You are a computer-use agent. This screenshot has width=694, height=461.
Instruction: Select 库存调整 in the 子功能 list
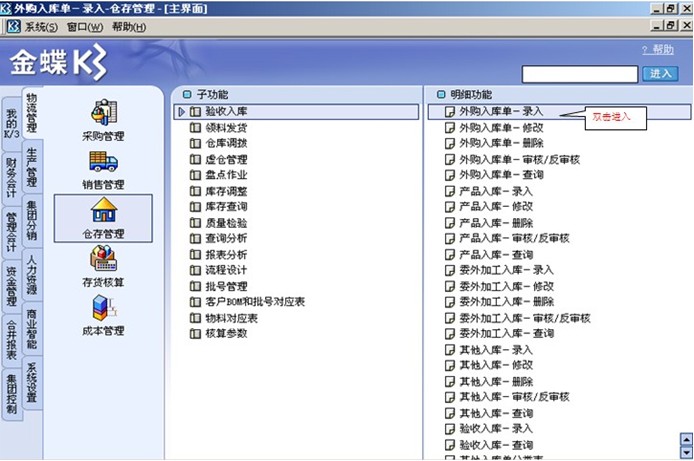[226, 191]
